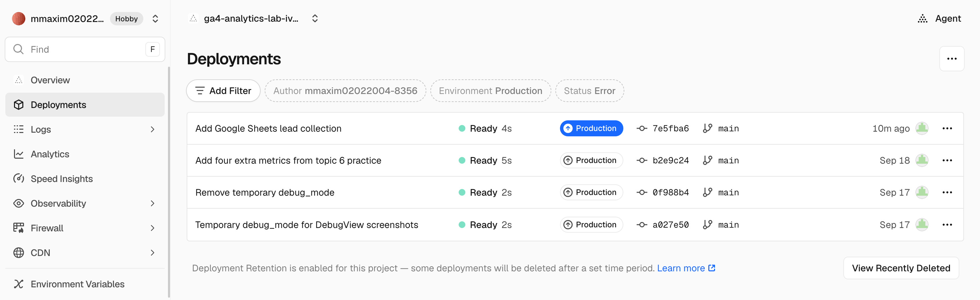Expand the Firewall submenu chevron

[x=153, y=228]
